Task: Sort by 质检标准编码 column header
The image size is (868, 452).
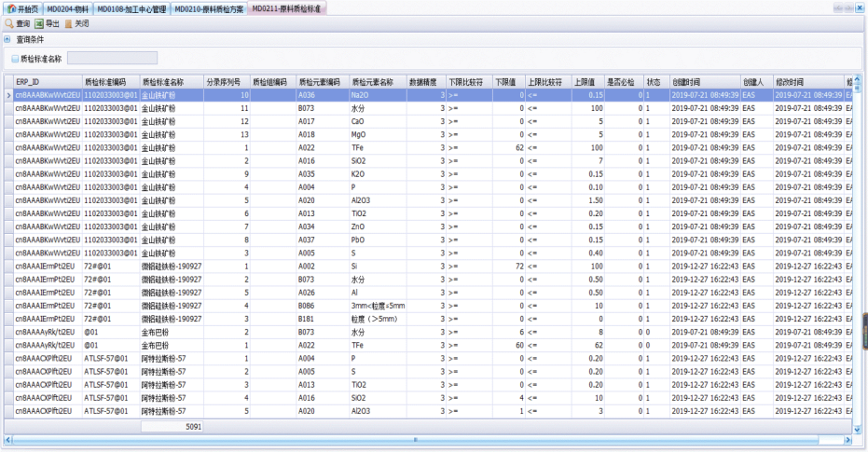Action: tap(111, 82)
